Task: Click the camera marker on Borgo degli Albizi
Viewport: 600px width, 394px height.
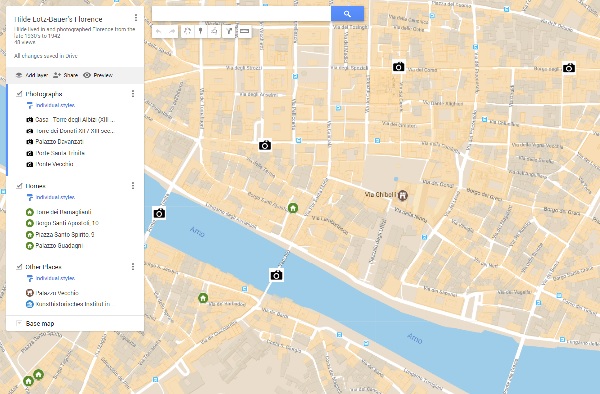Action: pyautogui.click(x=569, y=68)
